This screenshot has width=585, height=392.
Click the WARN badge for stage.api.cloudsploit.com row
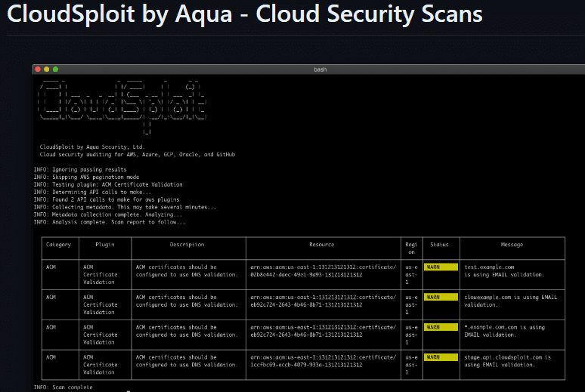coord(441,357)
